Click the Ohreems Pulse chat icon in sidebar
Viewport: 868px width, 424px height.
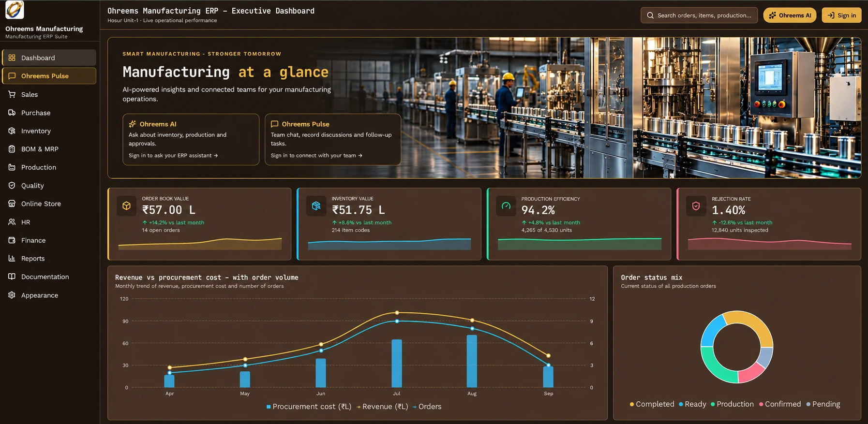coord(12,76)
